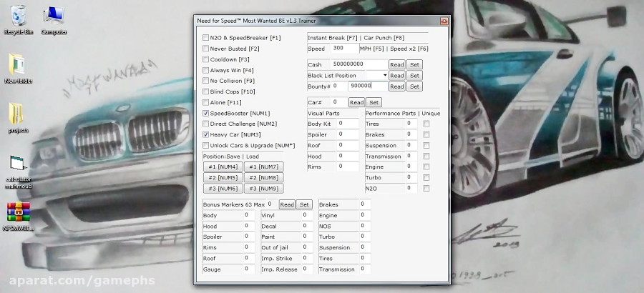Select the NFSMWBE WinRAR archive icon
The image size is (644, 293).
pyautogui.click(x=18, y=217)
